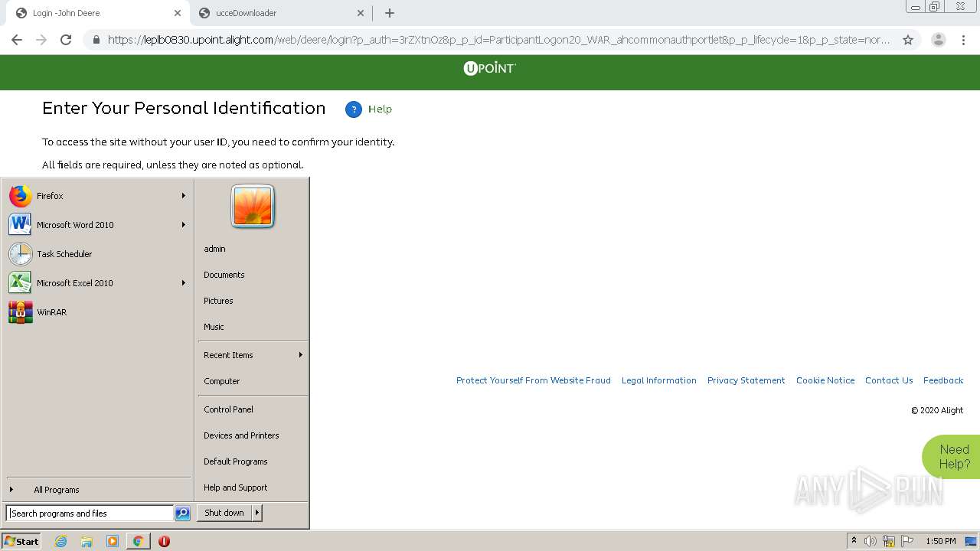Launch Microsoft Excel 2010 icon
This screenshot has width=980, height=551.
point(21,283)
